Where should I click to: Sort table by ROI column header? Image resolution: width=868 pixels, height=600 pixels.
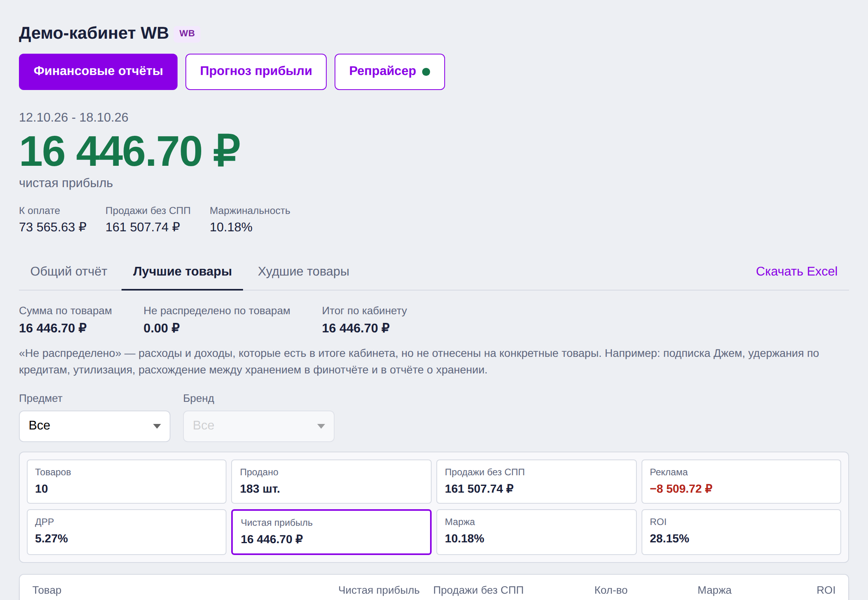(x=826, y=591)
